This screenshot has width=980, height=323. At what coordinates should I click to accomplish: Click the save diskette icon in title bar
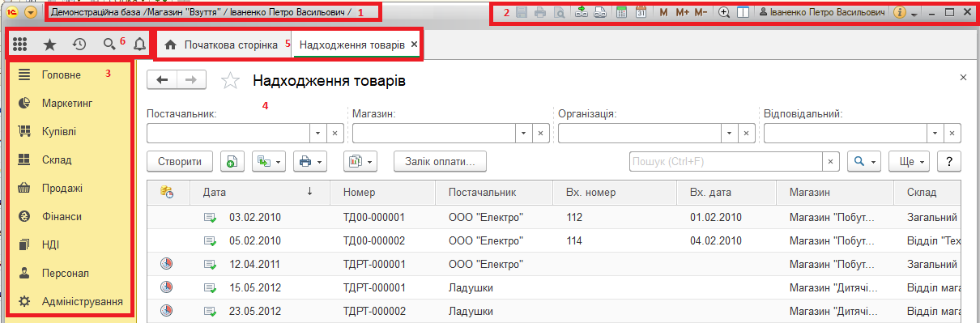tap(522, 13)
